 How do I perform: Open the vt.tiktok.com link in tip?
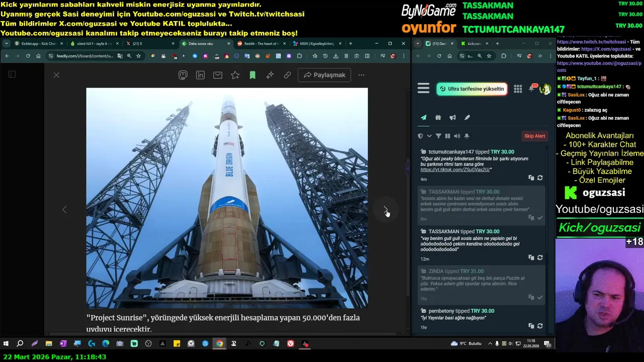coord(455,170)
